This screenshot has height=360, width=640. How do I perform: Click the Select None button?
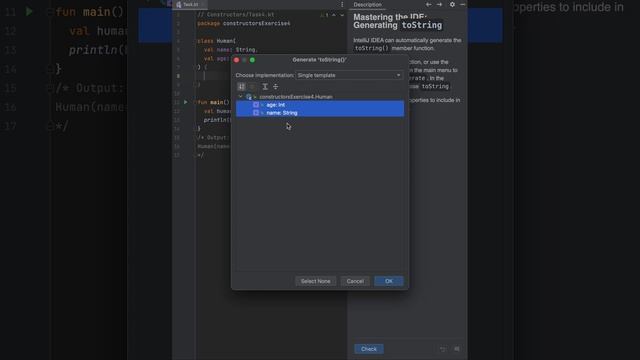[x=316, y=281]
